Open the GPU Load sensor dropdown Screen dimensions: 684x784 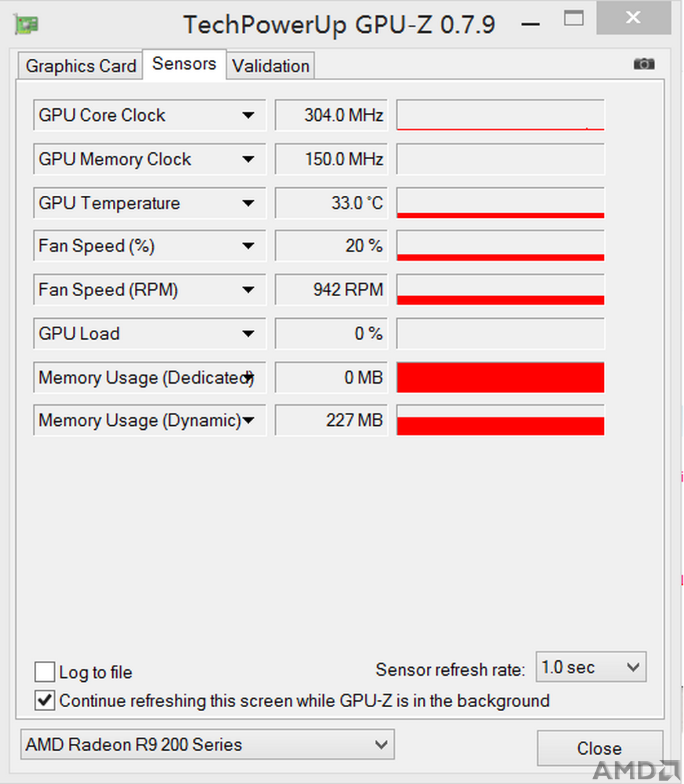(x=248, y=334)
